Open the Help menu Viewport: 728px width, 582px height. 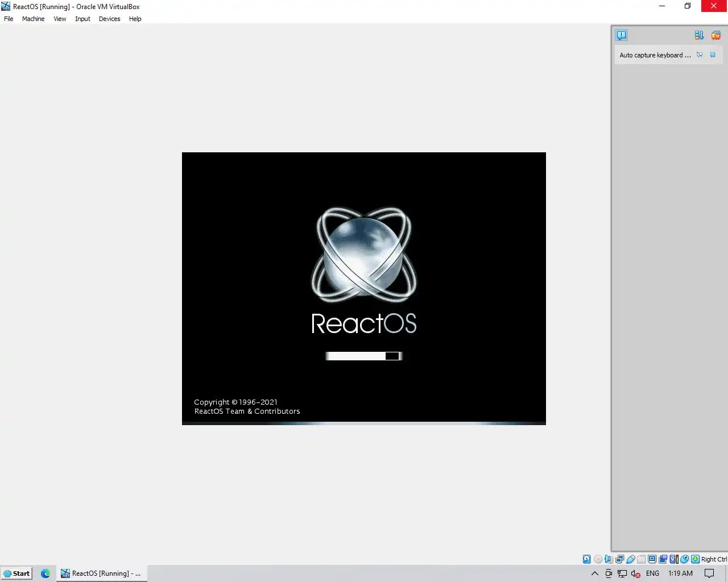(135, 19)
